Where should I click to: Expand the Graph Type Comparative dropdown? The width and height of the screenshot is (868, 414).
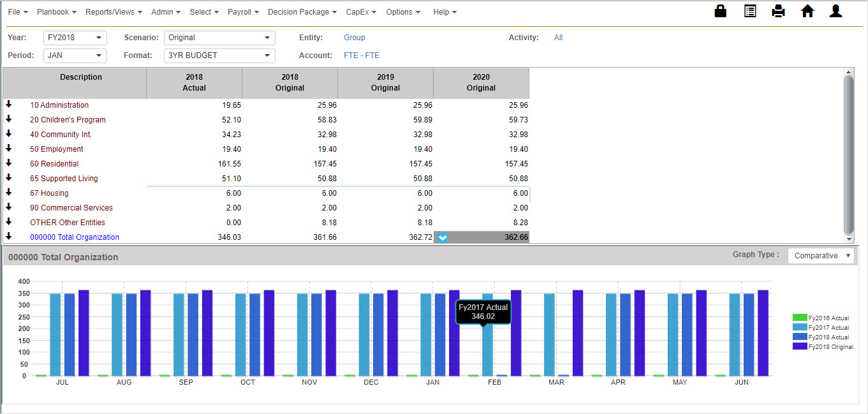[x=821, y=256]
